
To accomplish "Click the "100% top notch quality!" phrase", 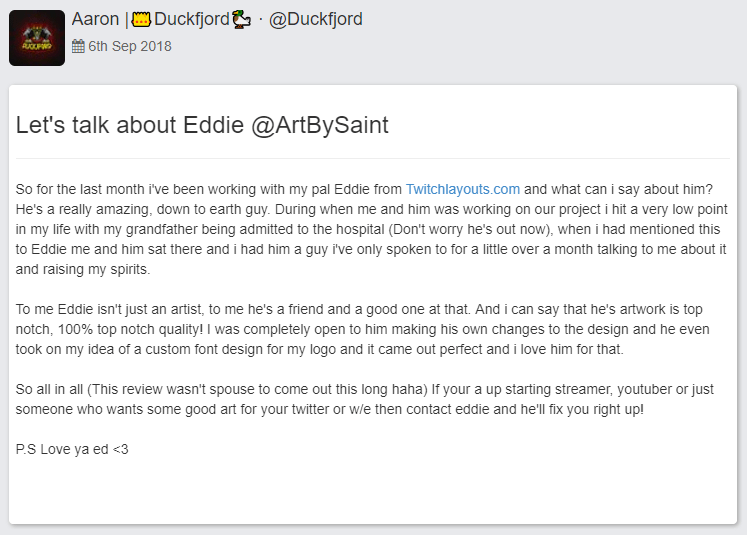I will pyautogui.click(x=126, y=329).
